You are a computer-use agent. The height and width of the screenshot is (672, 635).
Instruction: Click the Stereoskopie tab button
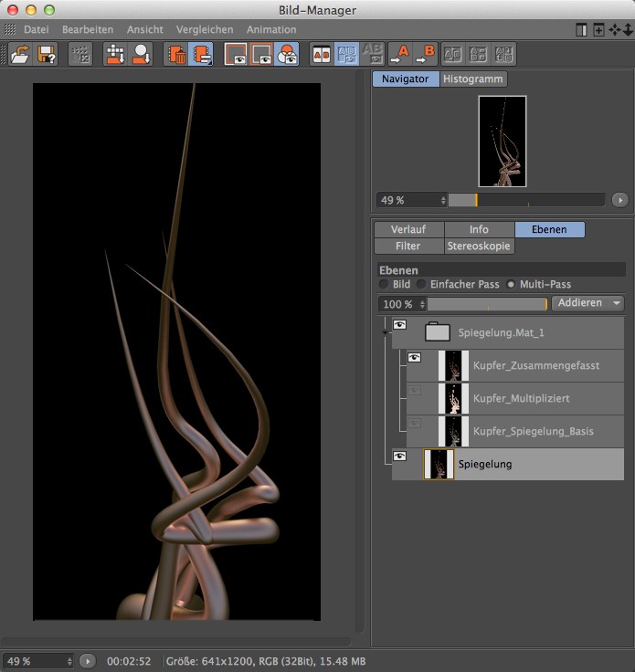click(x=479, y=247)
